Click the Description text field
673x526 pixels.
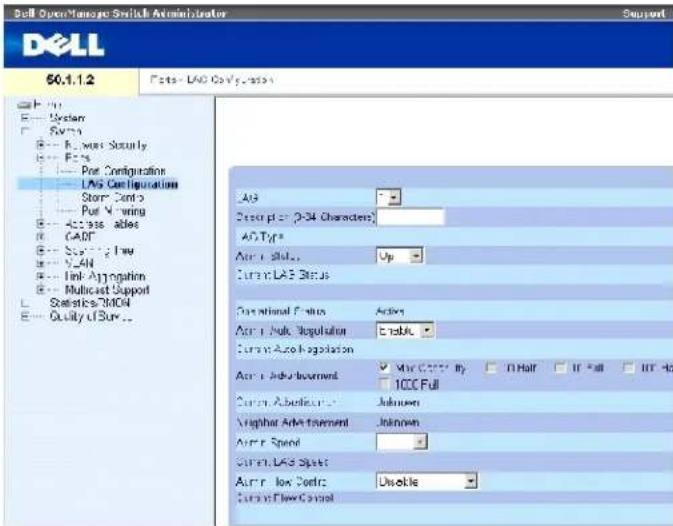point(410,217)
